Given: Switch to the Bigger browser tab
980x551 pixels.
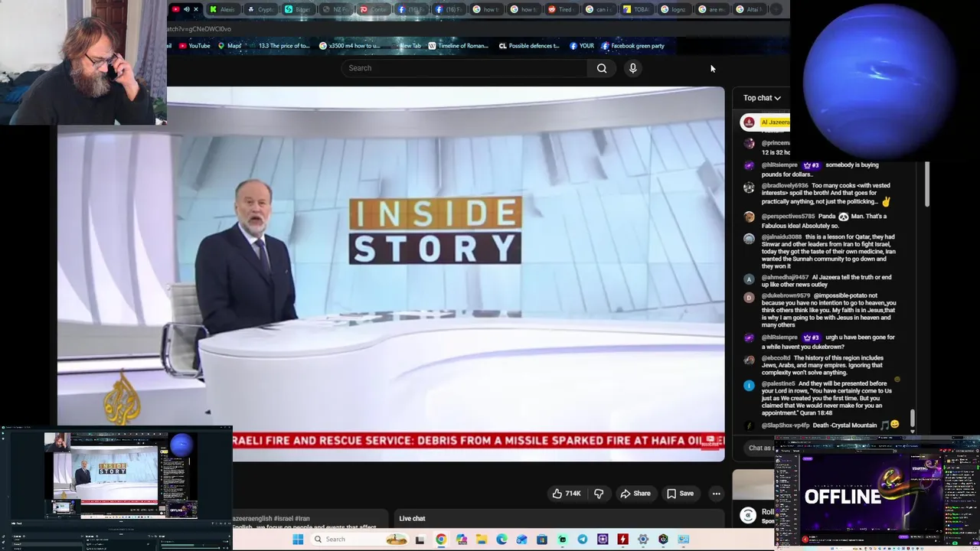Looking at the screenshot, I should click(x=298, y=9).
